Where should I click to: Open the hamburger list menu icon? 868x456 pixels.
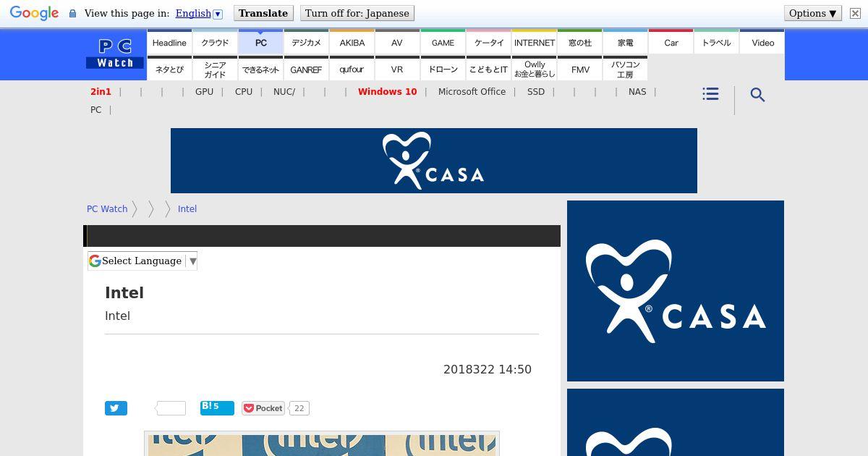click(710, 94)
